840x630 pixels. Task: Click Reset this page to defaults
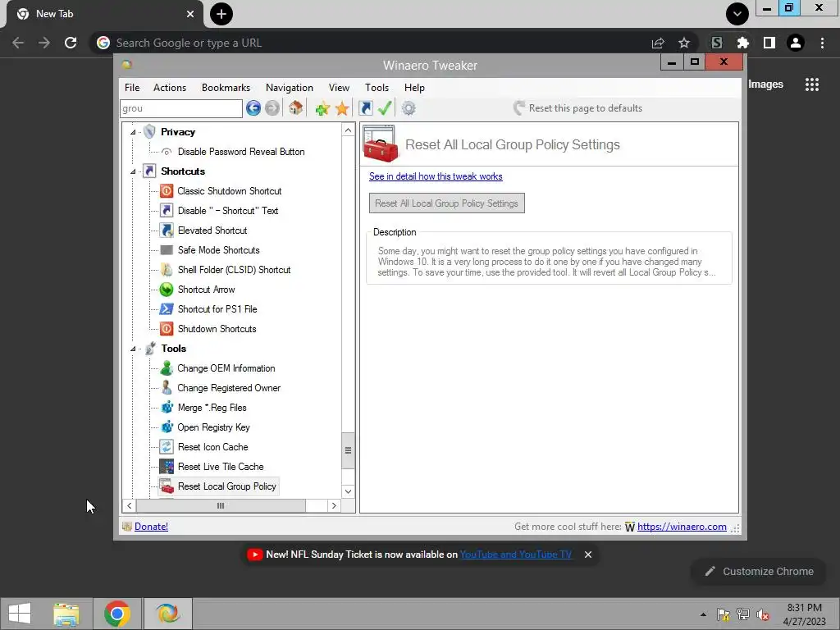click(577, 108)
